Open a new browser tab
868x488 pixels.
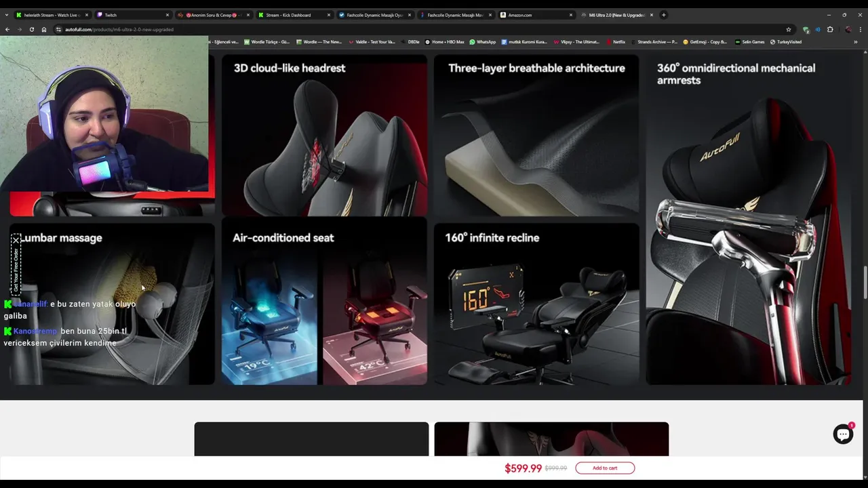[664, 15]
